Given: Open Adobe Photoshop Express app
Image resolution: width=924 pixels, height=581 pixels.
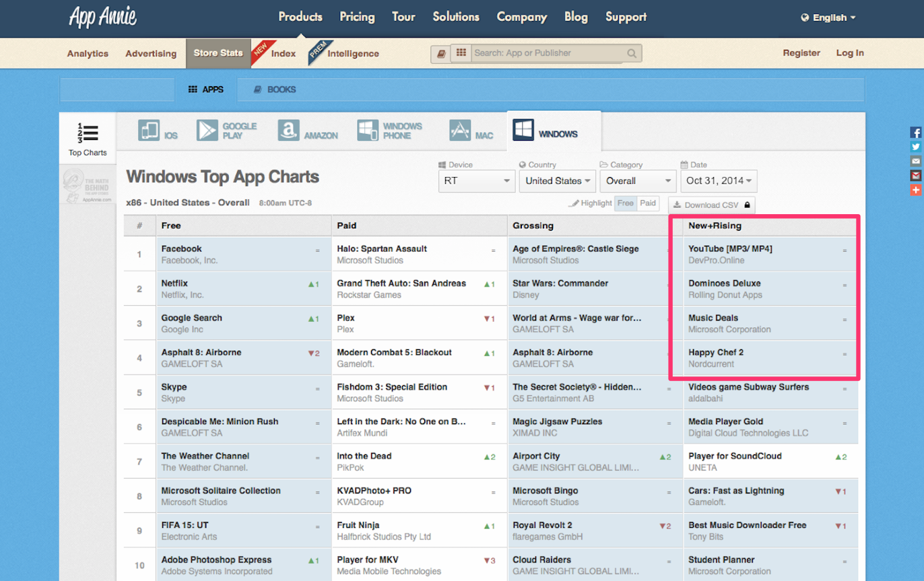Looking at the screenshot, I should [216, 560].
